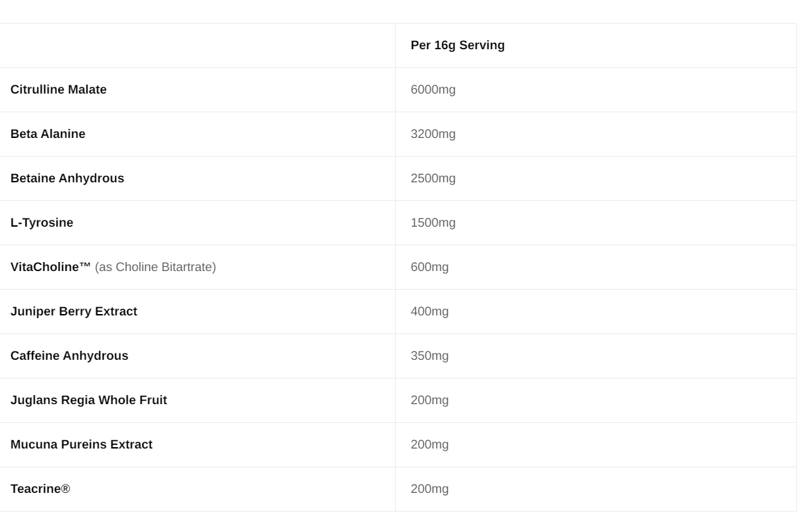This screenshot has width=812, height=522.
Task: Click the 400mg amount for Juniper Berry
Action: [429, 311]
